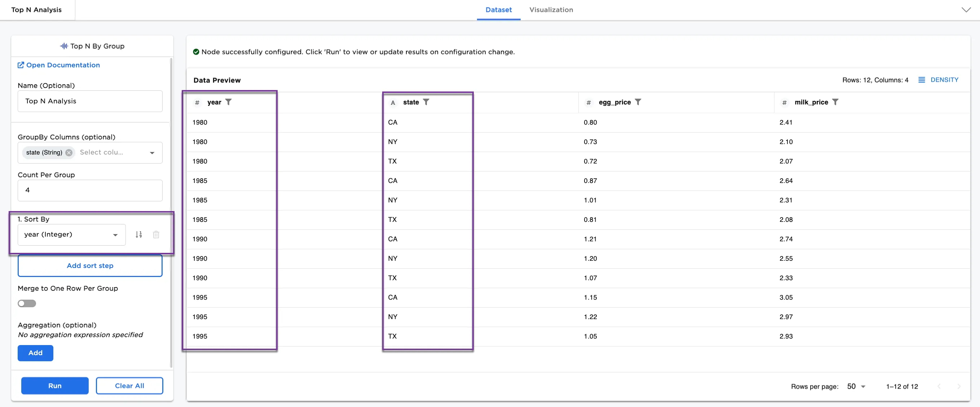Toggle Merge to One Row Per Group
980x407 pixels.
click(x=27, y=303)
